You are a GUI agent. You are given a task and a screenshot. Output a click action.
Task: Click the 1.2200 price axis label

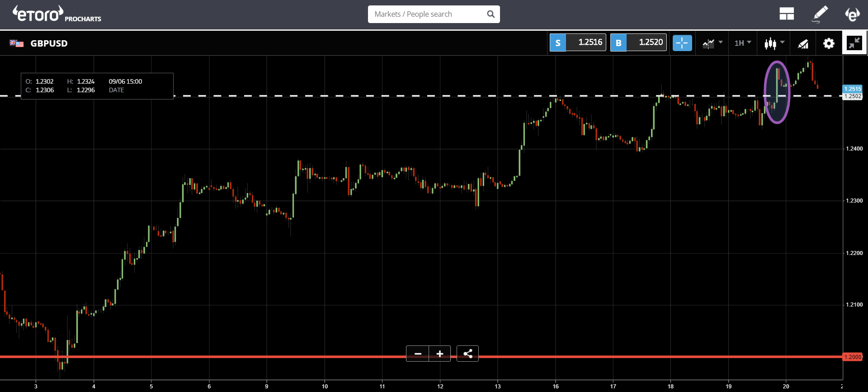pyautogui.click(x=854, y=253)
